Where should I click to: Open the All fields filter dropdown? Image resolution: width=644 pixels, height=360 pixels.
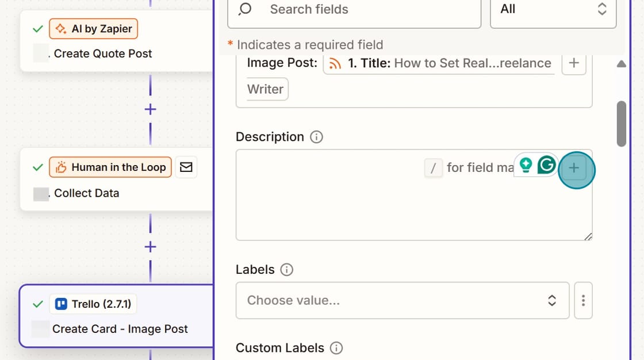tap(552, 10)
